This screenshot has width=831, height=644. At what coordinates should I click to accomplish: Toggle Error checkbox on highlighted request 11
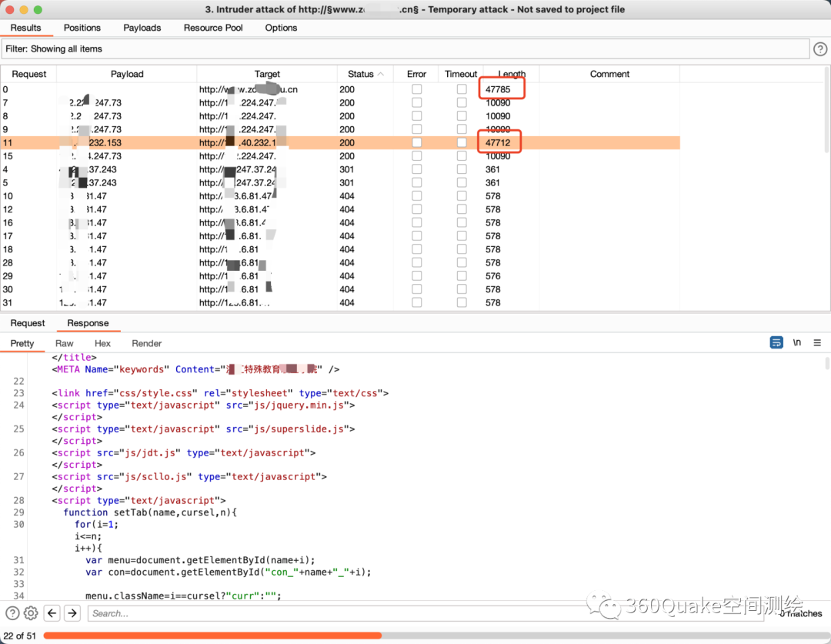click(417, 142)
